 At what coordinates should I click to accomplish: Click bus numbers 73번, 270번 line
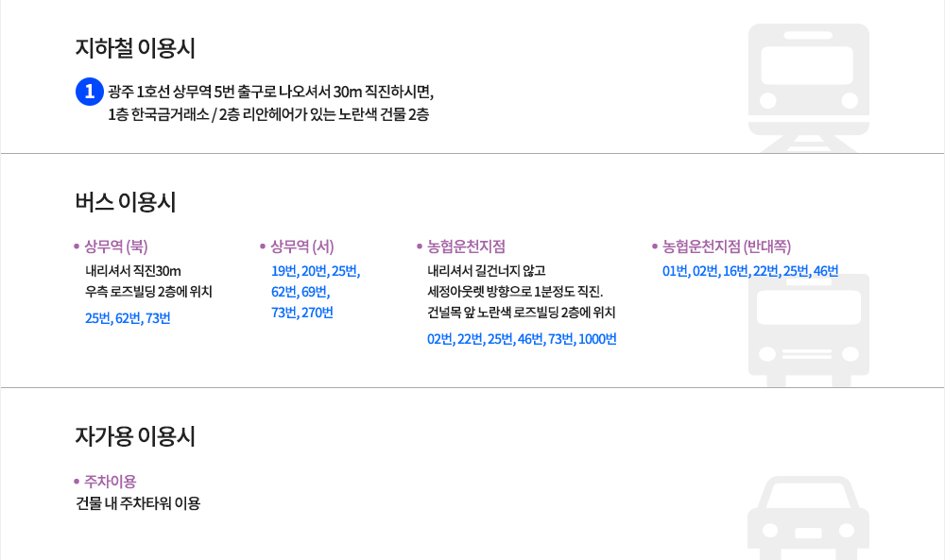pos(302,313)
